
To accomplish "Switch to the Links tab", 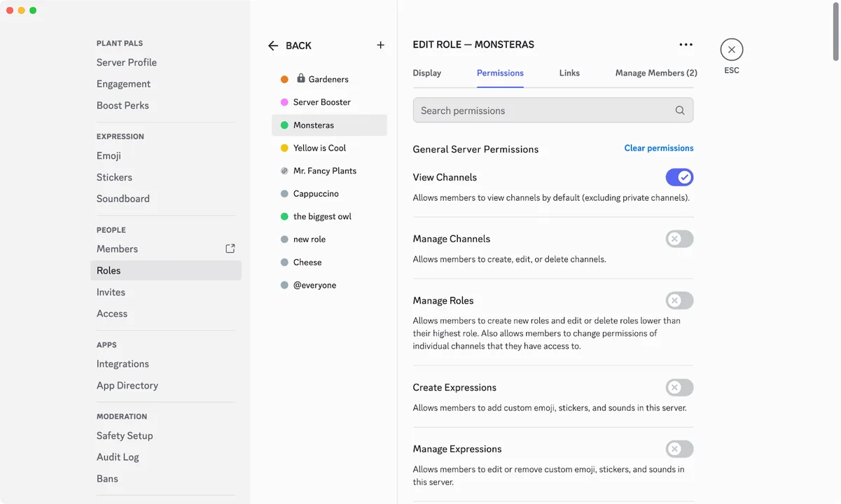I will [x=569, y=73].
